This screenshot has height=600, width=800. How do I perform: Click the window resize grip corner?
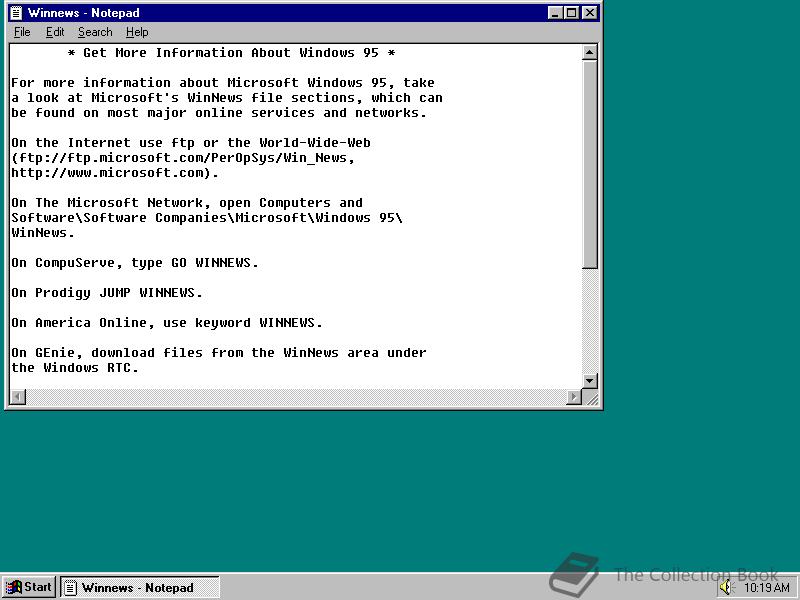pos(591,397)
